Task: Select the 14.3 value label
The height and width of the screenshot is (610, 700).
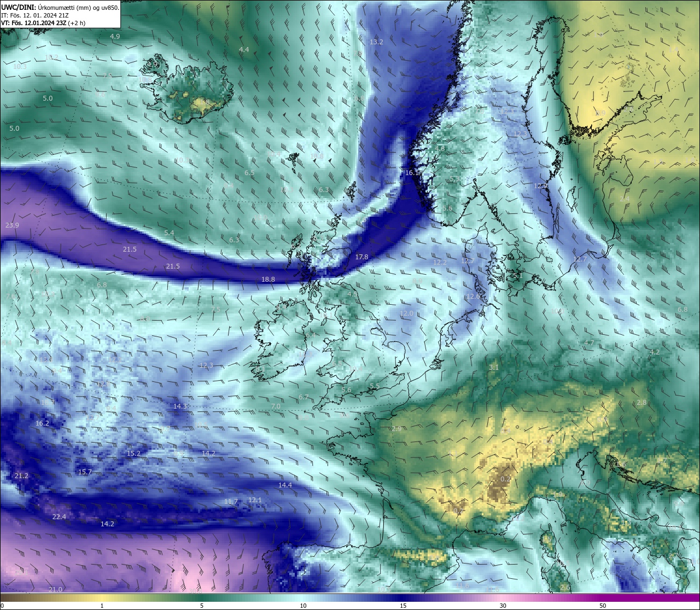Action: click(180, 406)
